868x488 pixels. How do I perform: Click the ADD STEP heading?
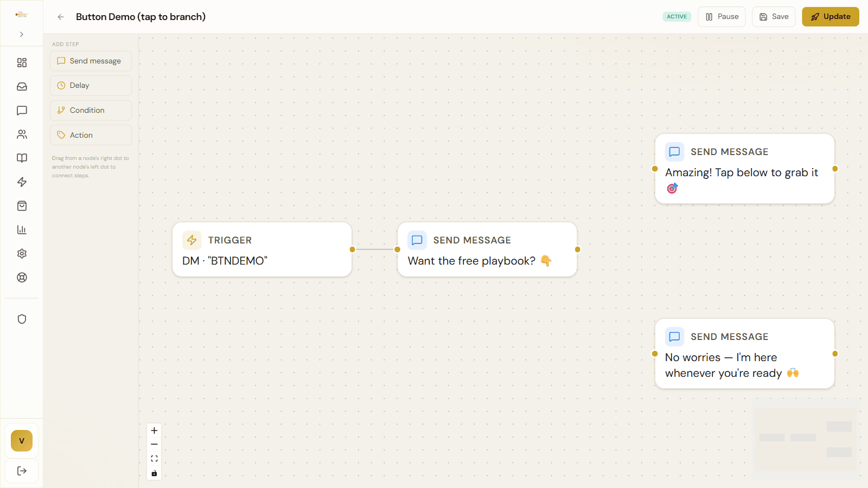tap(66, 44)
